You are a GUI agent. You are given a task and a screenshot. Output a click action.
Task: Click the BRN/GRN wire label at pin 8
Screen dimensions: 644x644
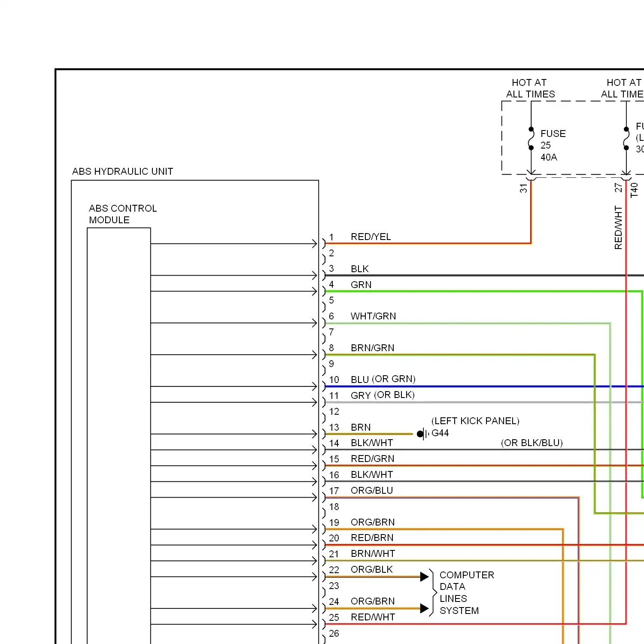click(x=372, y=348)
